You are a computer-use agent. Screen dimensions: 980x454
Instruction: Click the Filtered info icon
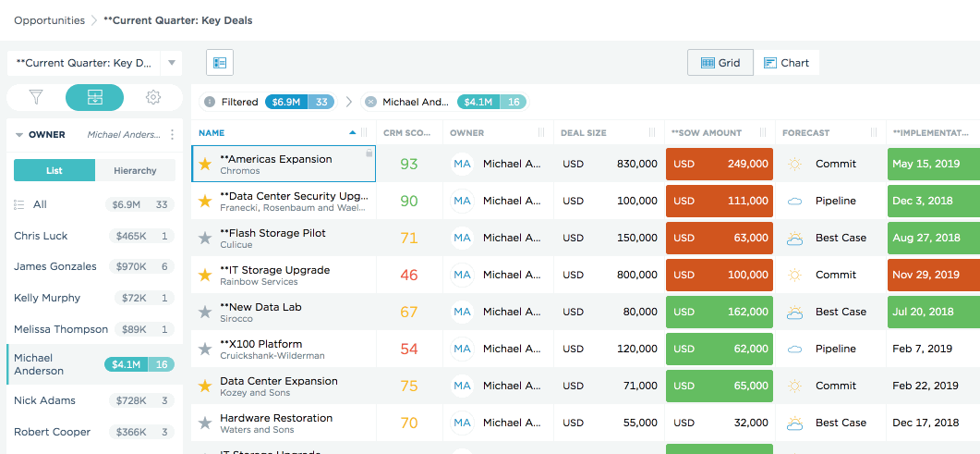[210, 102]
